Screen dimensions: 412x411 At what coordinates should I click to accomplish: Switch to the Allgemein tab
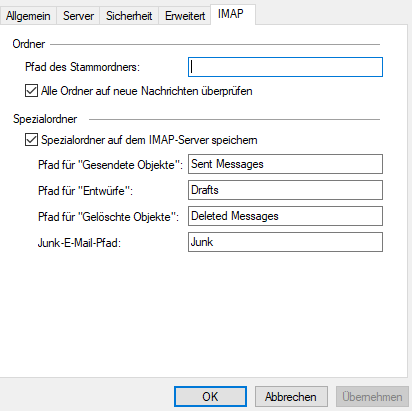28,16
